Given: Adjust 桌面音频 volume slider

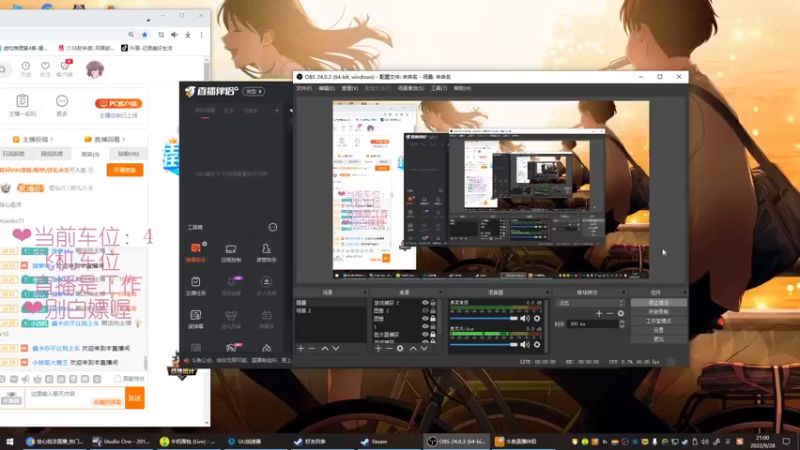Looking at the screenshot, I should coord(484,318).
